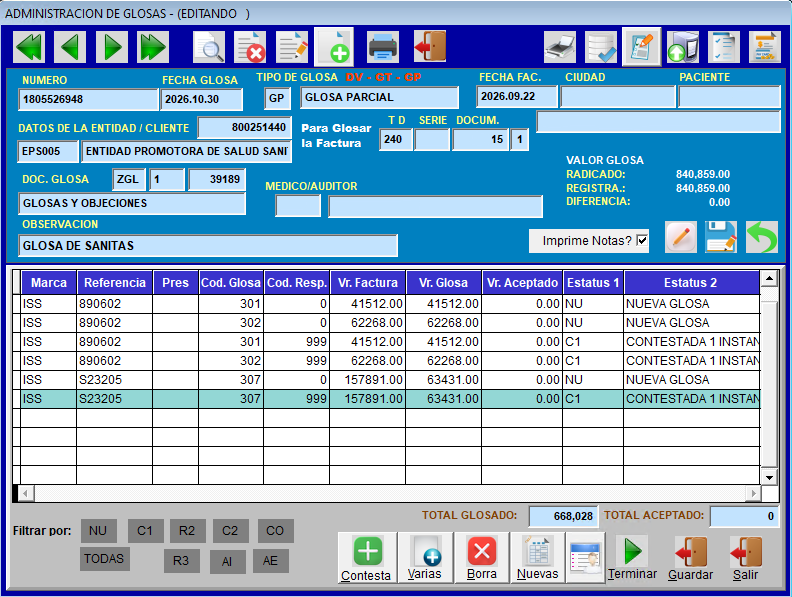The image size is (792, 597).
Task: Click the OBSERVACION field GLOSA DE SANITAS
Action: (208, 245)
